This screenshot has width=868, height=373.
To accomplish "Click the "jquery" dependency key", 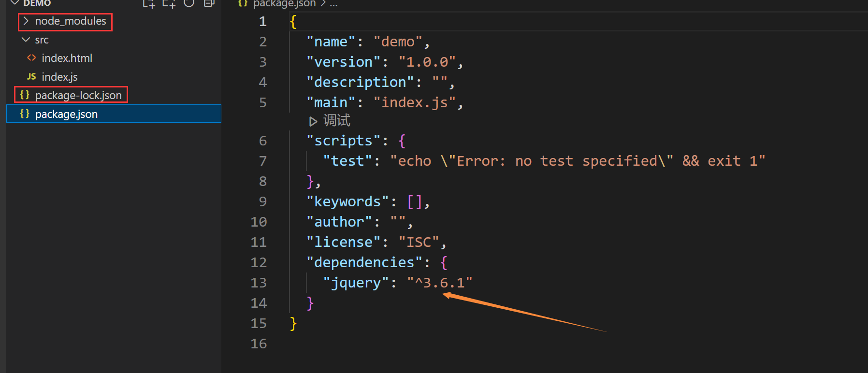I will click(x=356, y=283).
